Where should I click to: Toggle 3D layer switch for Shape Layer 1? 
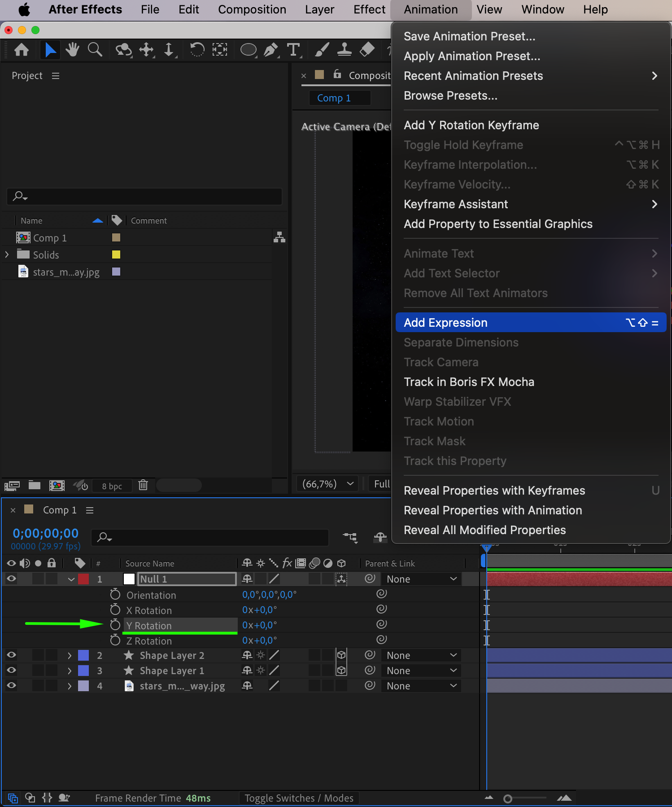click(341, 670)
